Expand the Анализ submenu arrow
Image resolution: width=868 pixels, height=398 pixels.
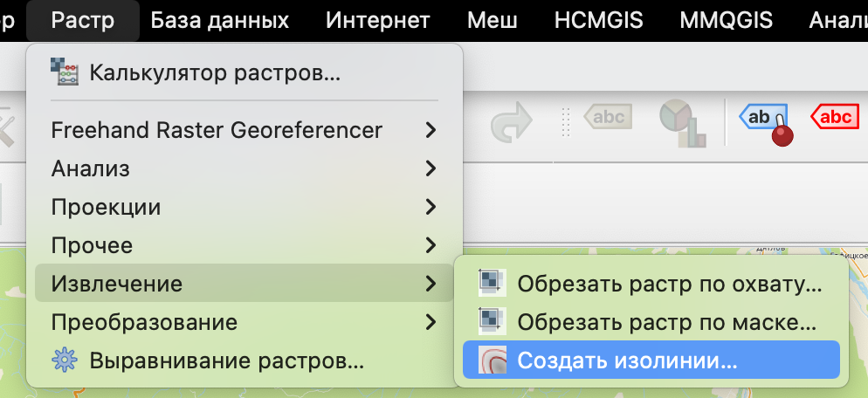[430, 168]
